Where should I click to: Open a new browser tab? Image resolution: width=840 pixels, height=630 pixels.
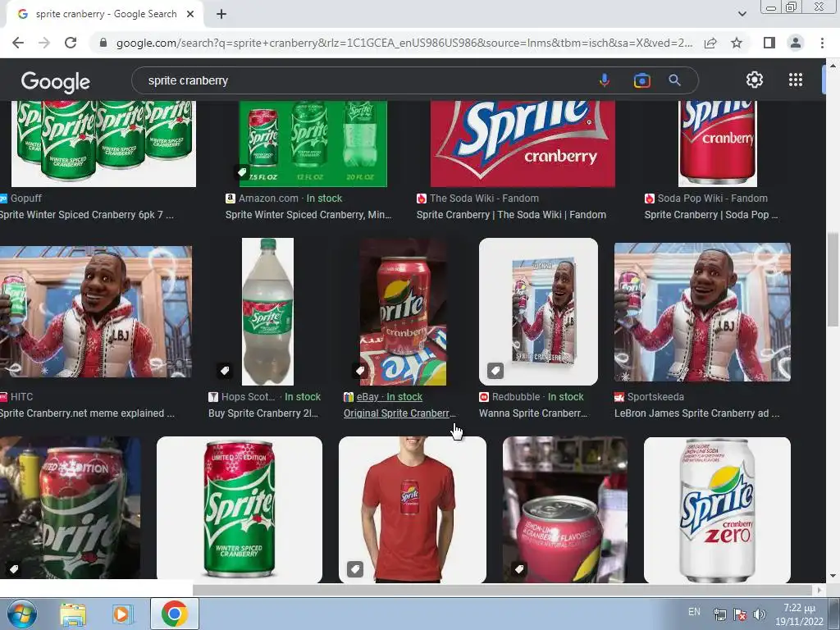(x=221, y=15)
